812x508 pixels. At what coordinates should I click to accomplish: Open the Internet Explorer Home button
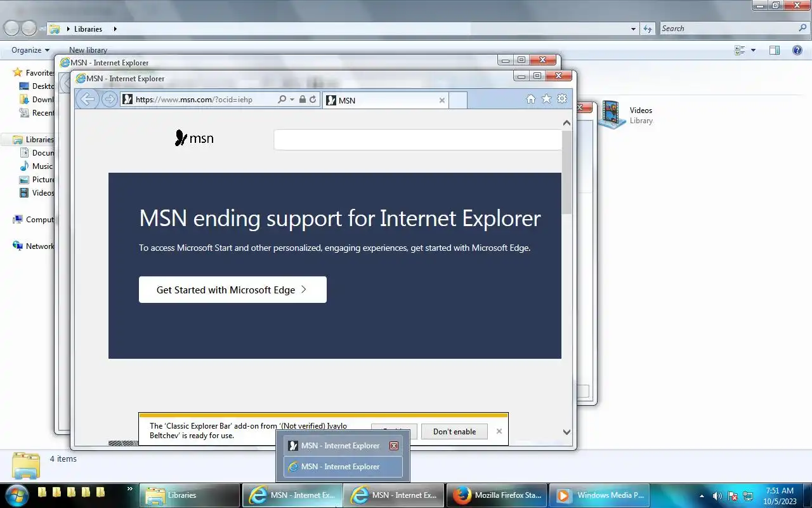531,99
